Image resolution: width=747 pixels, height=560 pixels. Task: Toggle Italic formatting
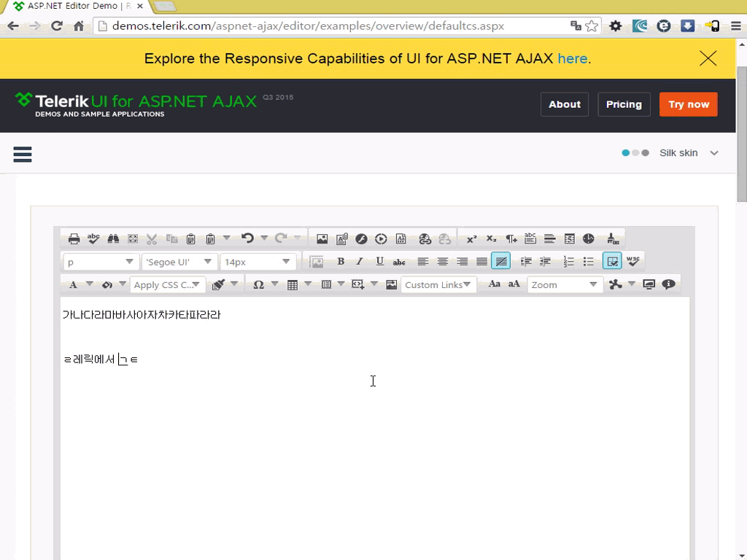pyautogui.click(x=360, y=261)
